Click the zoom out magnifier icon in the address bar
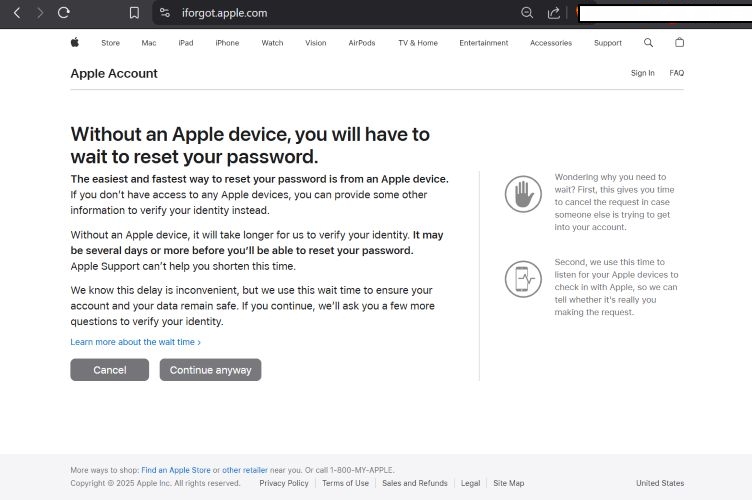Viewport: 752px width, 500px height. click(527, 13)
